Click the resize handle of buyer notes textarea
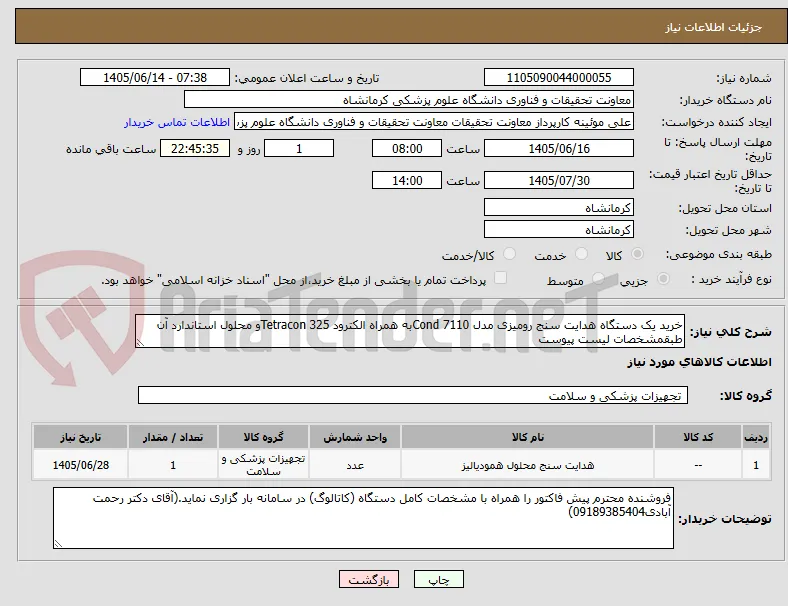 click(x=58, y=544)
